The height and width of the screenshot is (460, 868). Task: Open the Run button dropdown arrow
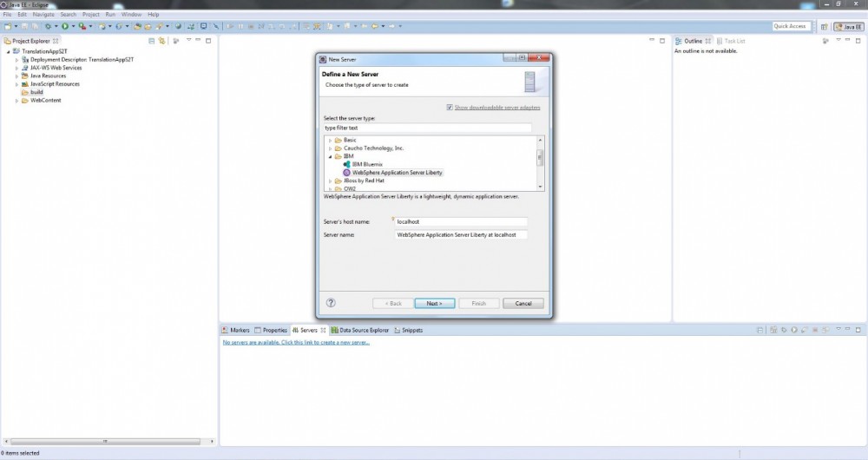click(73, 26)
